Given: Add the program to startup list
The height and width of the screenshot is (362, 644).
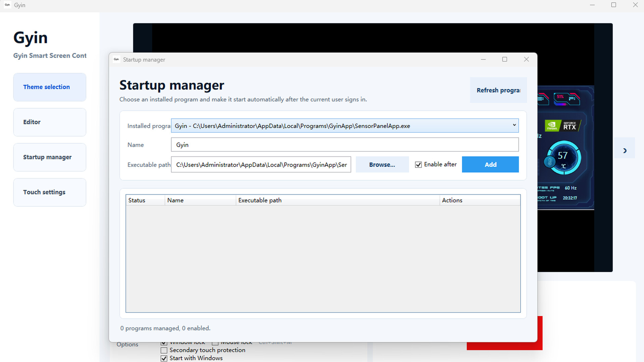Looking at the screenshot, I should (490, 165).
